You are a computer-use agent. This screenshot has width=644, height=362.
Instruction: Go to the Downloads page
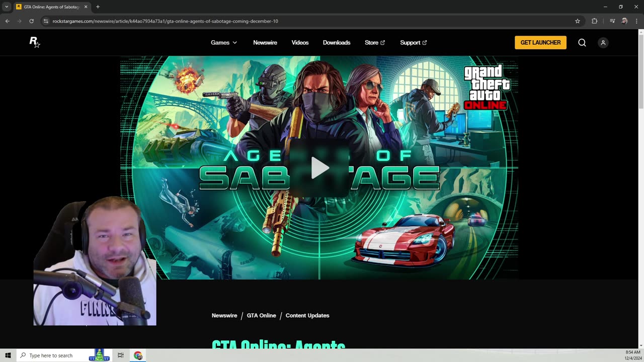[x=337, y=43]
